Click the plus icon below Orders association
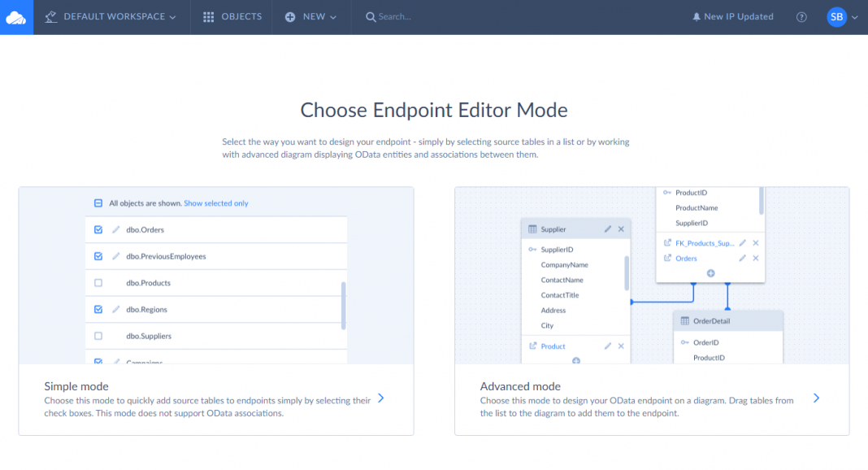The width and height of the screenshot is (868, 470). 710,273
